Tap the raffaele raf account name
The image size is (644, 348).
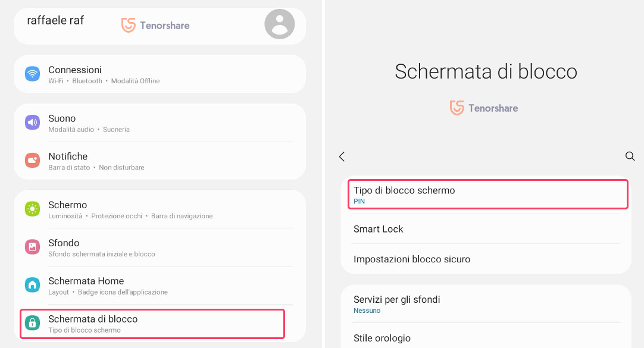tap(55, 21)
